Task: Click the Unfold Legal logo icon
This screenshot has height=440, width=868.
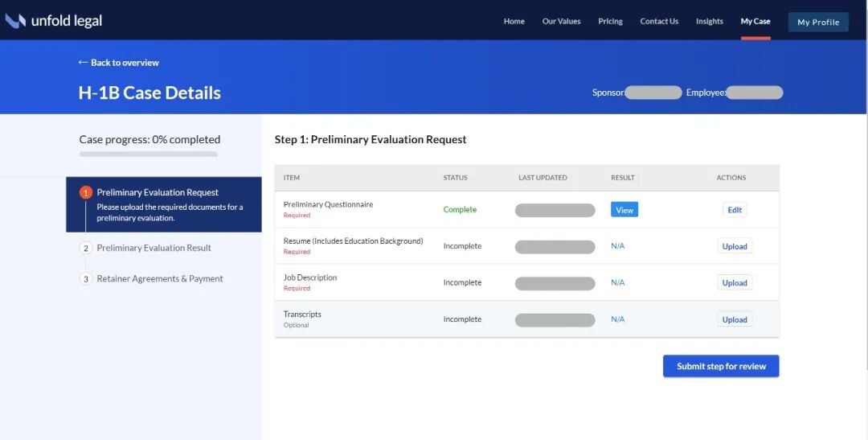Action: pyautogui.click(x=15, y=21)
